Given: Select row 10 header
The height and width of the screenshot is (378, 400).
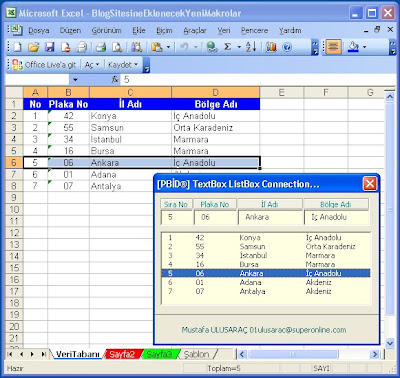Looking at the screenshot, I should tap(14, 210).
